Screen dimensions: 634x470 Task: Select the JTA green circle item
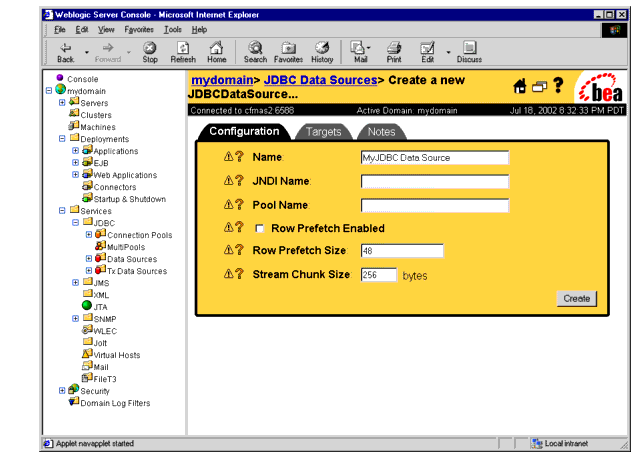coord(87,305)
